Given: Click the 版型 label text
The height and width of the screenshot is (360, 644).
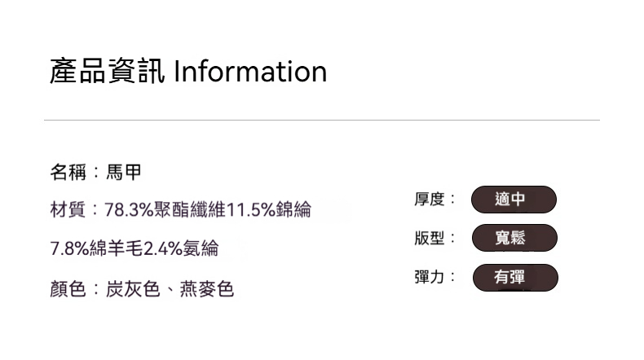Looking at the screenshot, I should [x=429, y=238].
